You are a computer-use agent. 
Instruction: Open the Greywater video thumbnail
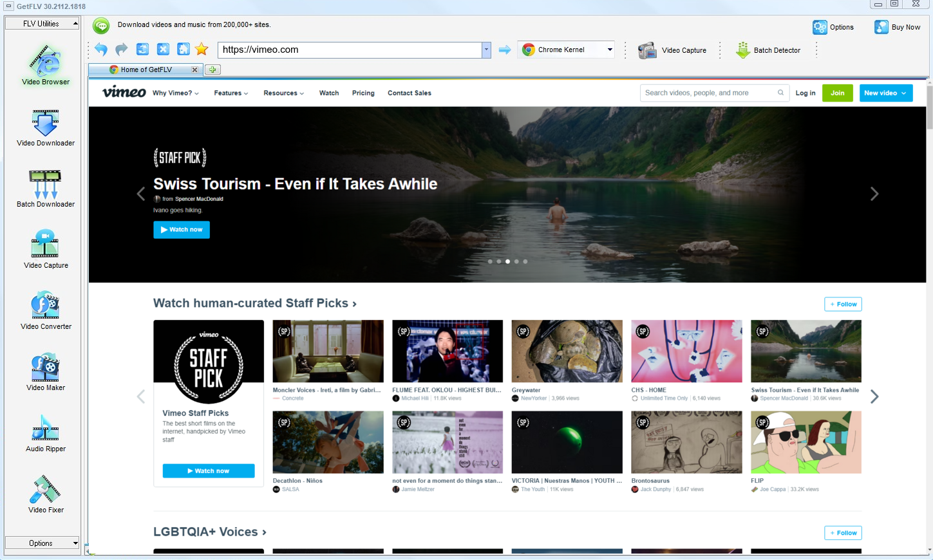[x=567, y=351]
